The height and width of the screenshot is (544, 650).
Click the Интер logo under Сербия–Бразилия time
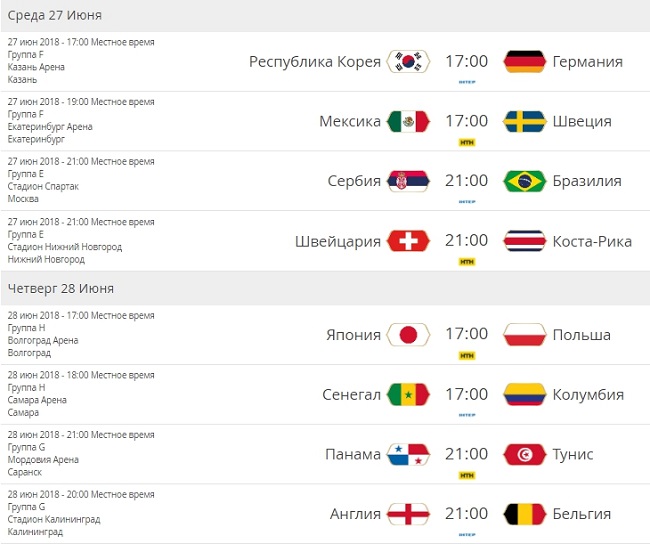(466, 201)
